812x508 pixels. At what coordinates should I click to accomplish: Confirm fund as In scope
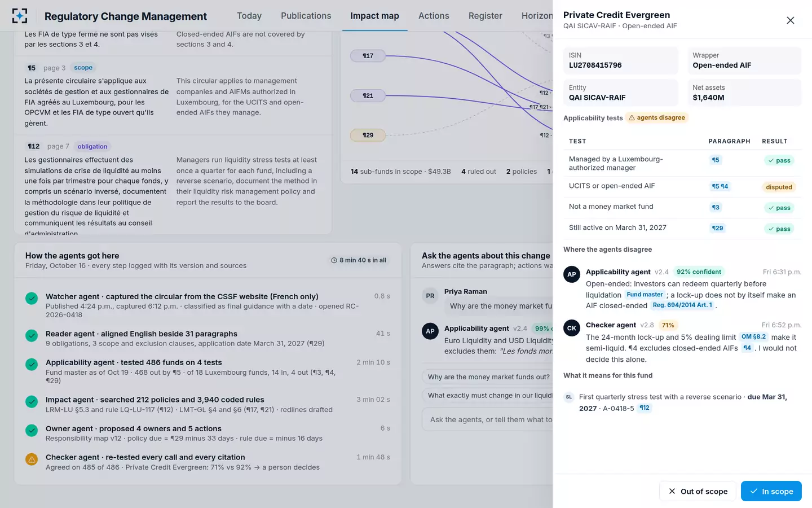(x=771, y=491)
